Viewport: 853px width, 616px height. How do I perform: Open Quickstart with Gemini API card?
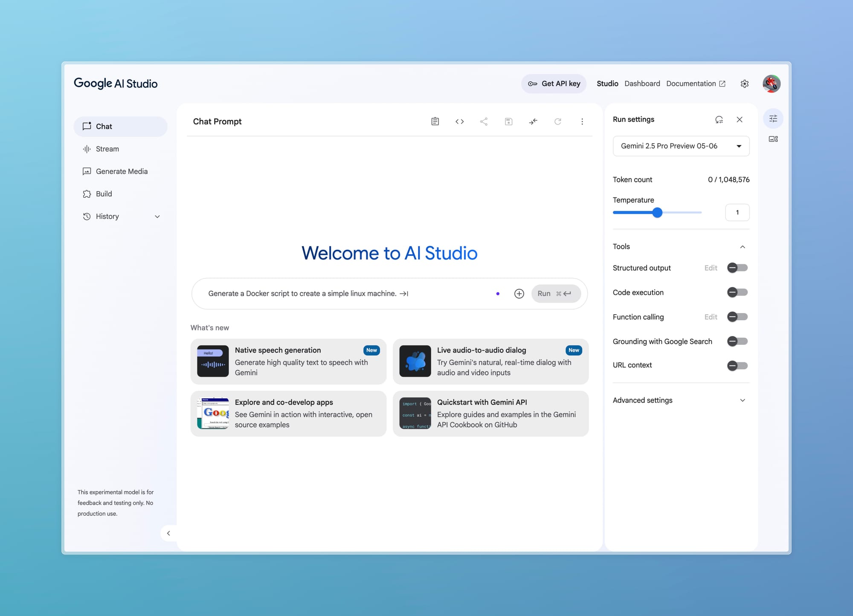click(x=490, y=413)
